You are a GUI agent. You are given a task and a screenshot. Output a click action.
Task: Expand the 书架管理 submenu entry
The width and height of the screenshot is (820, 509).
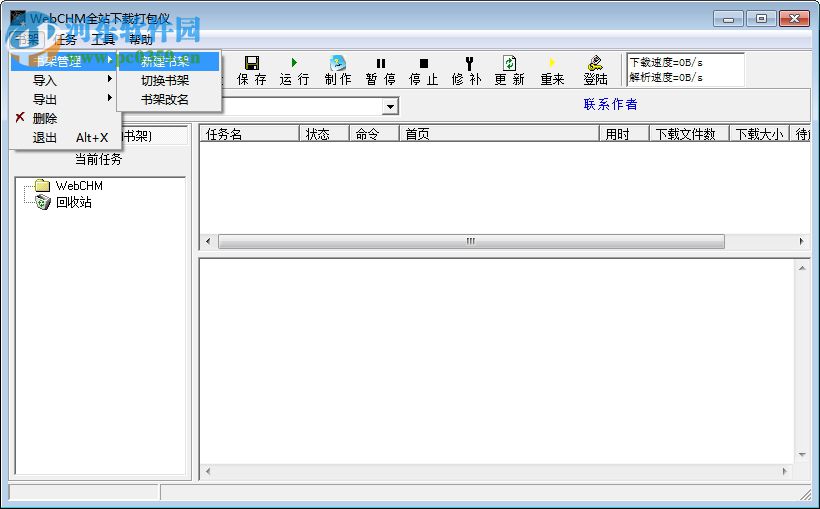click(63, 62)
